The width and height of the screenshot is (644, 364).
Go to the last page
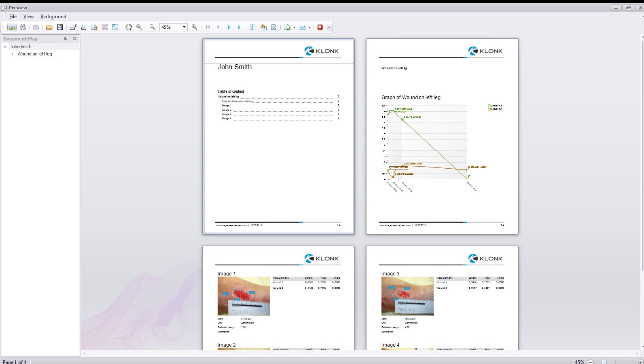click(239, 27)
